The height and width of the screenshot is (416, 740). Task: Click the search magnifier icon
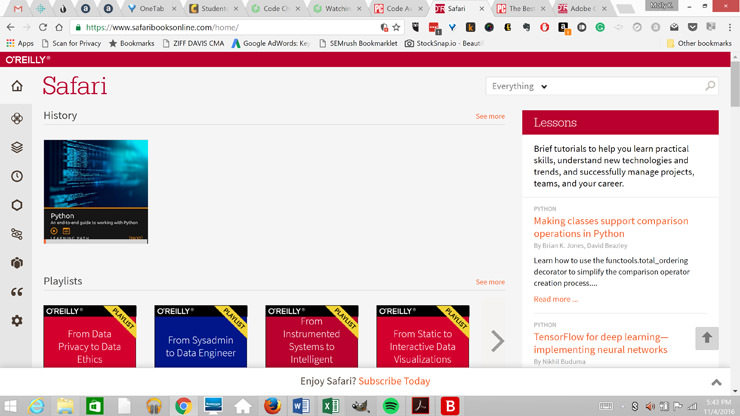pos(710,86)
